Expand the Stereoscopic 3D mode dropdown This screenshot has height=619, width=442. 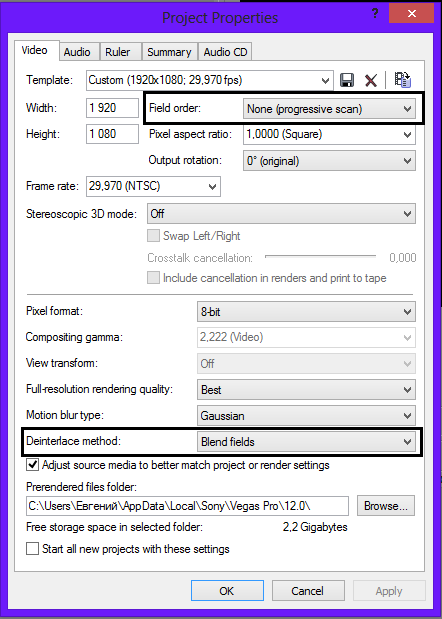tap(281, 214)
